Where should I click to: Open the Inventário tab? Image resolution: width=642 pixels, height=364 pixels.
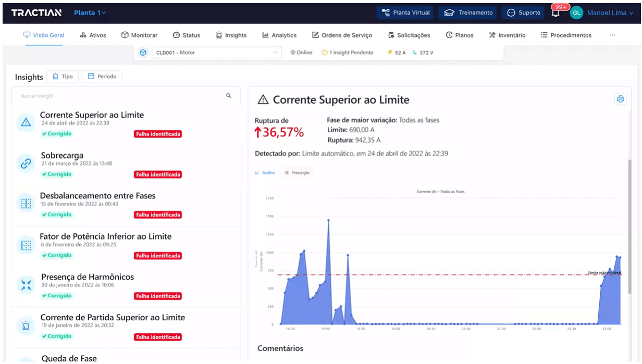coord(508,35)
